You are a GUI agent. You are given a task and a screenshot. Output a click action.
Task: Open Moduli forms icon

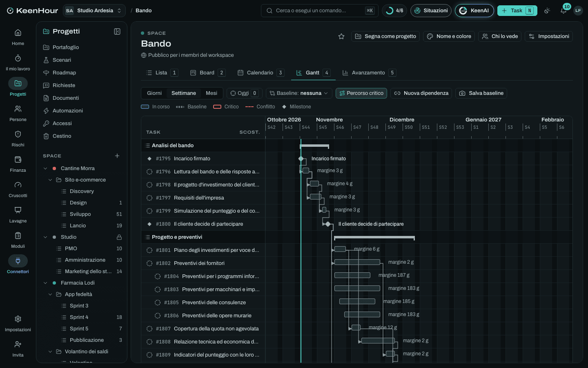tap(18, 240)
